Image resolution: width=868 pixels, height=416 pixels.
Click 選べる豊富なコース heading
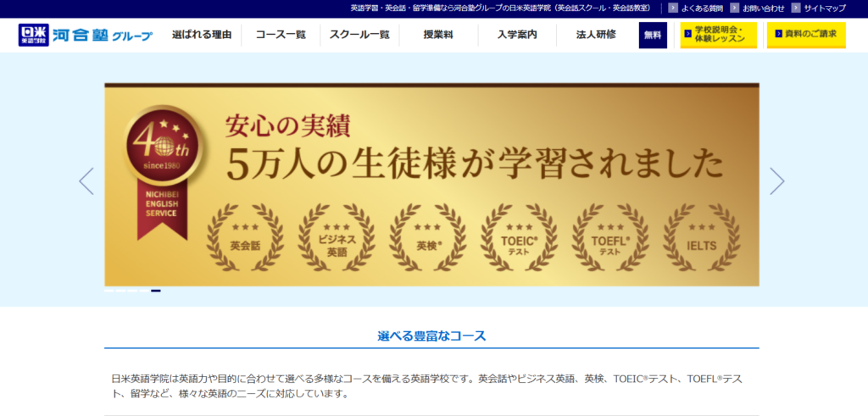click(431, 336)
